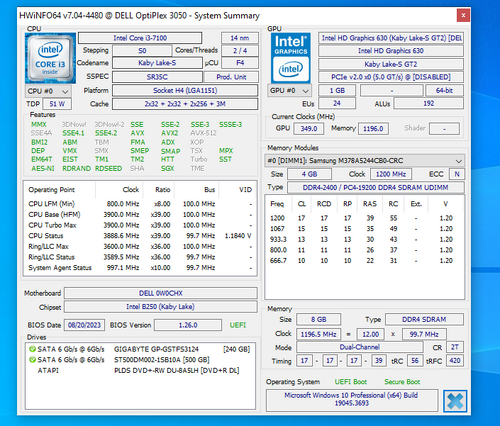
Task: Expand the memory module DIMM1 Samsung dropdown
Action: click(364, 161)
